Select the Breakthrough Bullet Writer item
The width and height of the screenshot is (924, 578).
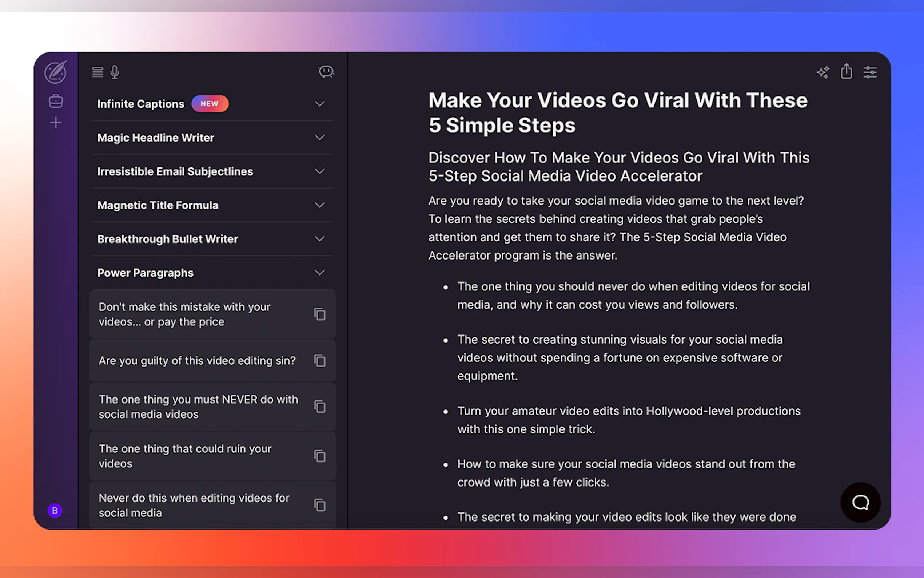point(168,239)
